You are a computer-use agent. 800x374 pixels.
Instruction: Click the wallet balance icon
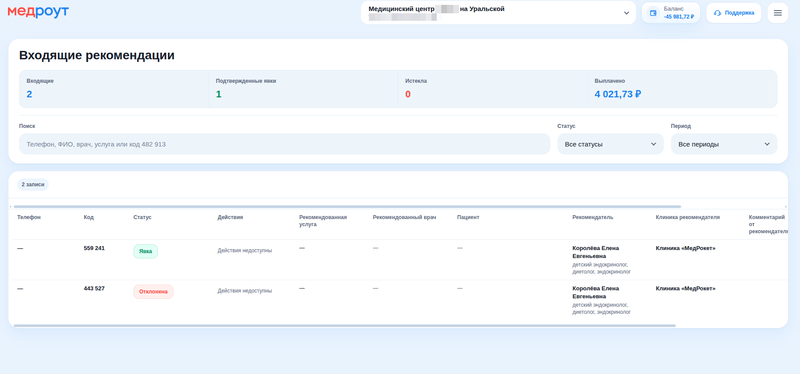pyautogui.click(x=653, y=13)
